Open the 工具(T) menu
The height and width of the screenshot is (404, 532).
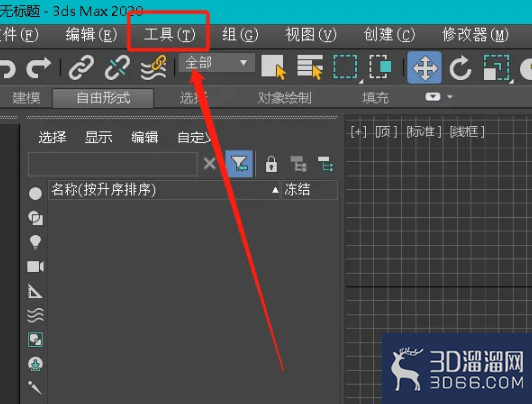[x=170, y=35]
